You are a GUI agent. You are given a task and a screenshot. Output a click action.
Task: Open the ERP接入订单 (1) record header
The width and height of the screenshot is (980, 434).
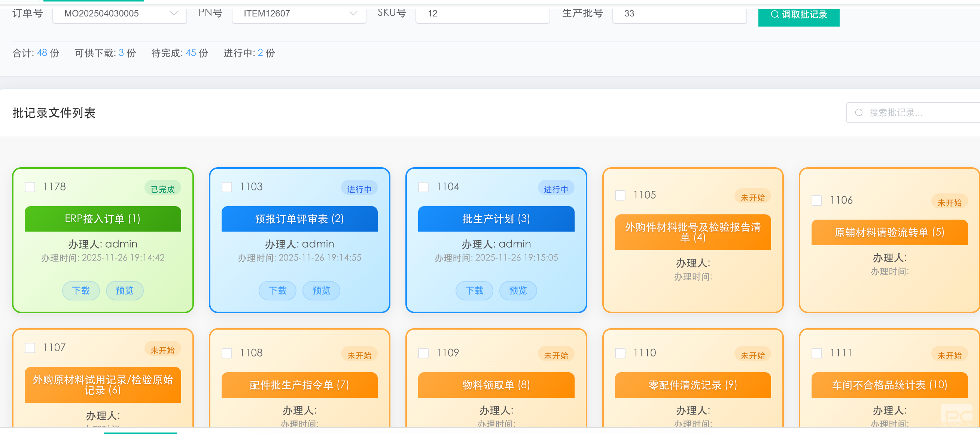[103, 219]
